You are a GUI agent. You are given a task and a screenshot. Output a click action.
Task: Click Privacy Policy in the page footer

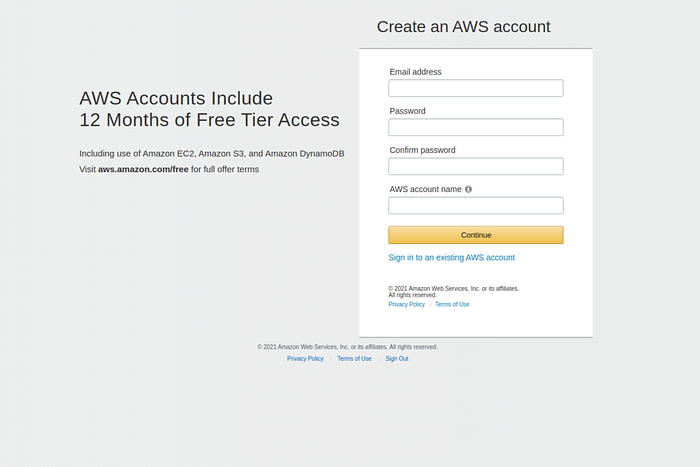click(305, 358)
